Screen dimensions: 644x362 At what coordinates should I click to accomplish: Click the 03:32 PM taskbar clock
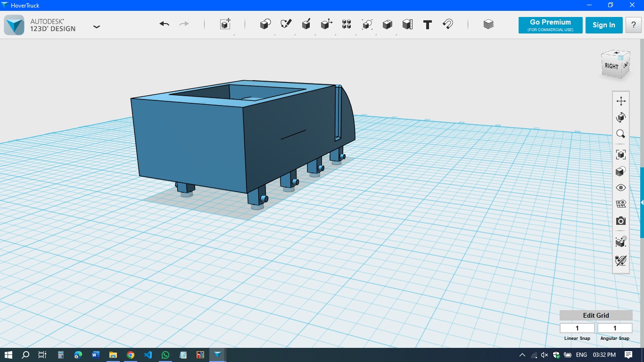(x=604, y=355)
